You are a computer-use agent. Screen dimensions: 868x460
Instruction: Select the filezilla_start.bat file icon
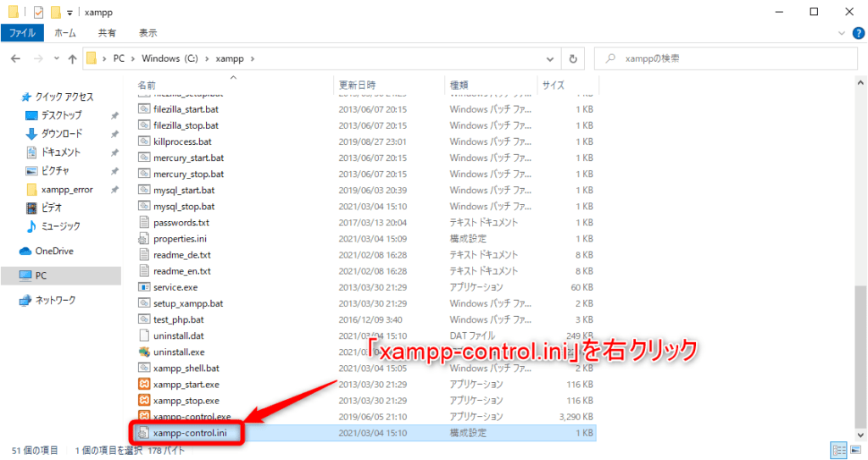tap(144, 109)
